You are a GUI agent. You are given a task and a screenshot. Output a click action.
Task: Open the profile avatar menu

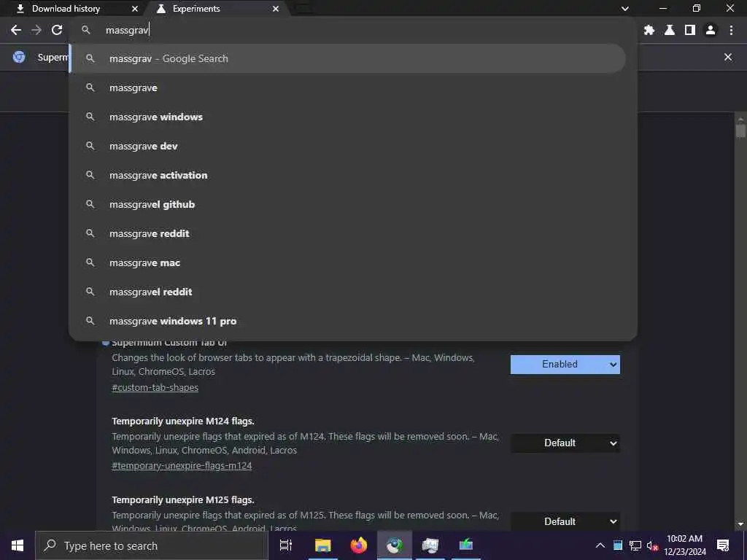[x=711, y=30]
